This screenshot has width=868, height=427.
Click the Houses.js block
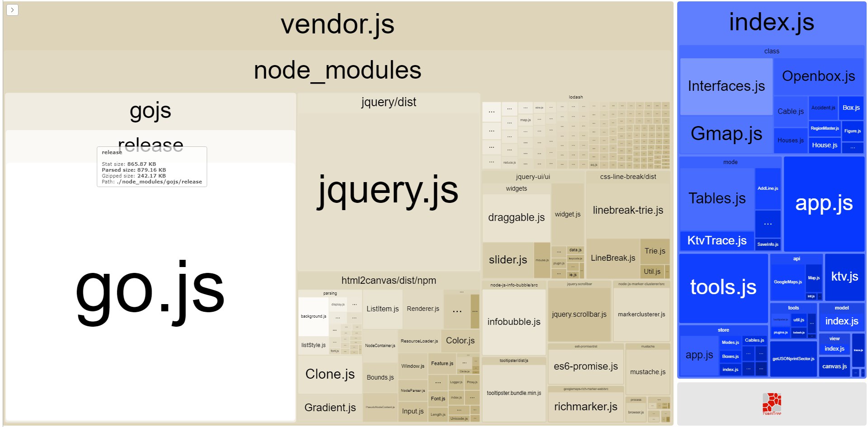point(791,141)
